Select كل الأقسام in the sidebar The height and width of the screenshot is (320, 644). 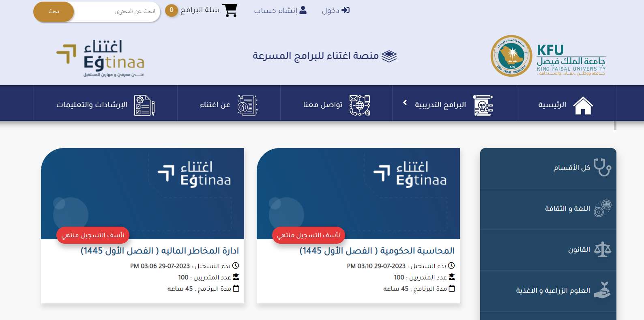pos(548,168)
